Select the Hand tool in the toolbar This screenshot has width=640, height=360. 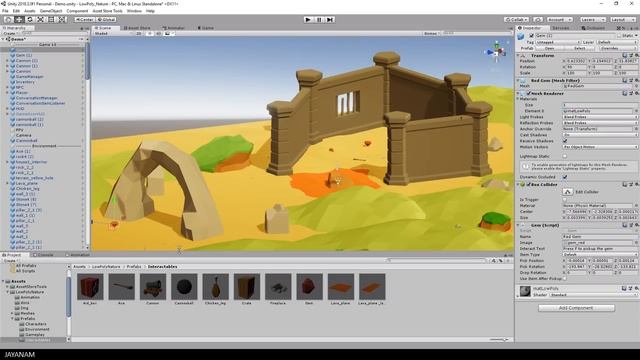pos(8,20)
